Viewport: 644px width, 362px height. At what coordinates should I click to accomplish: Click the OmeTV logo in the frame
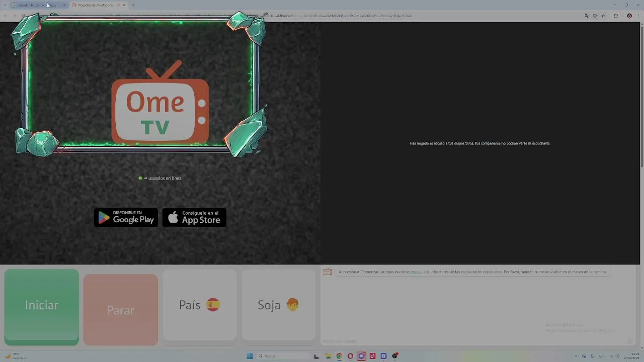pos(160,102)
